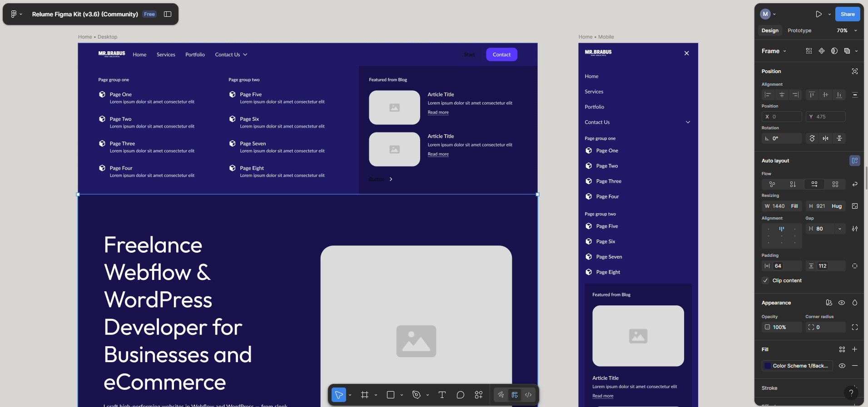Open Auto layout gap settings icon
The width and height of the screenshot is (868, 407).
(x=855, y=229)
